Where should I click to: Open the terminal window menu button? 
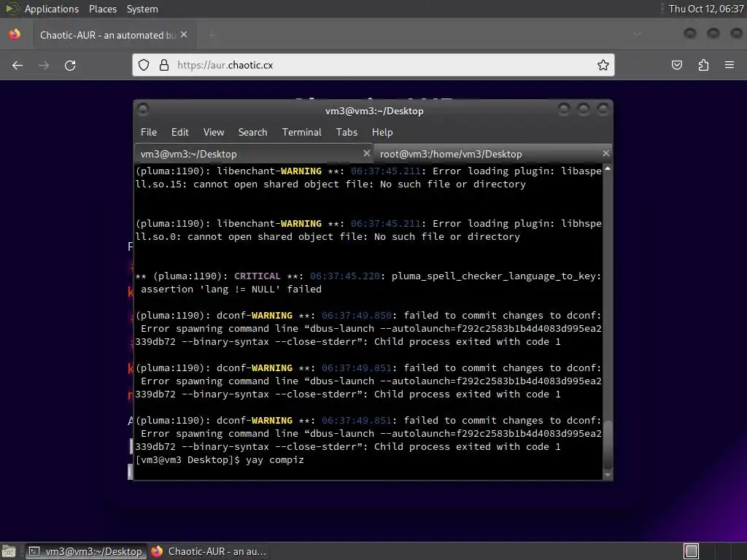[x=143, y=110]
